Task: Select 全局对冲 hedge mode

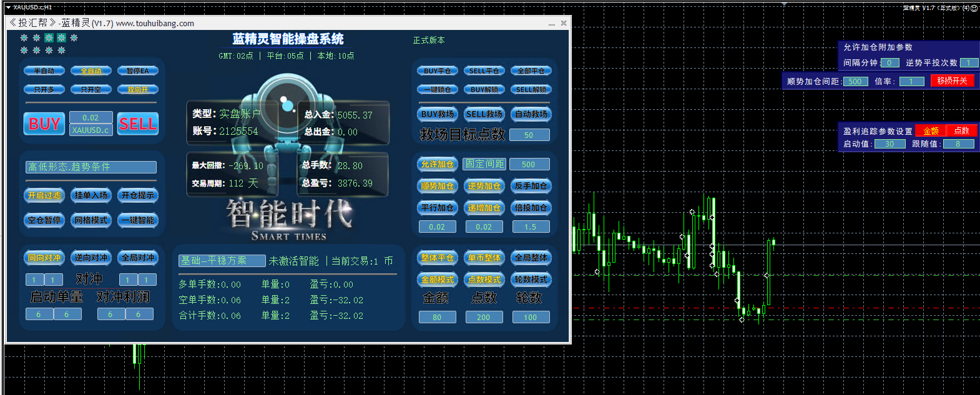Action: click(x=138, y=258)
